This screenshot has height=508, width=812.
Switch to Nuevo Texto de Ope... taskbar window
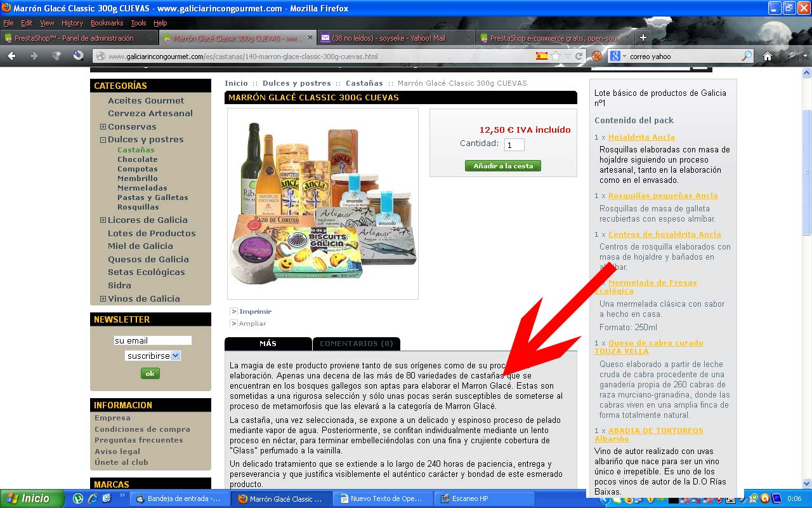click(381, 498)
